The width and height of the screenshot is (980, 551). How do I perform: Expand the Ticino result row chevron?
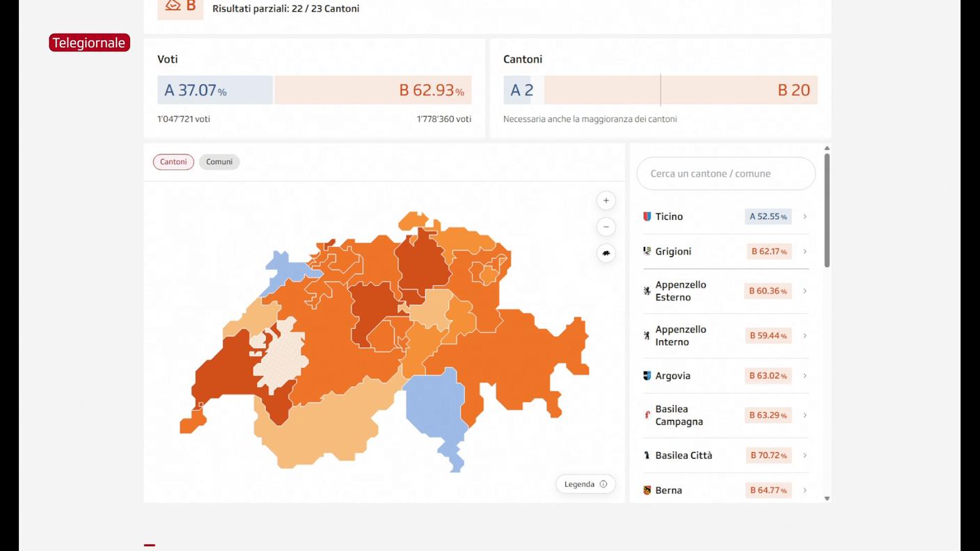805,216
